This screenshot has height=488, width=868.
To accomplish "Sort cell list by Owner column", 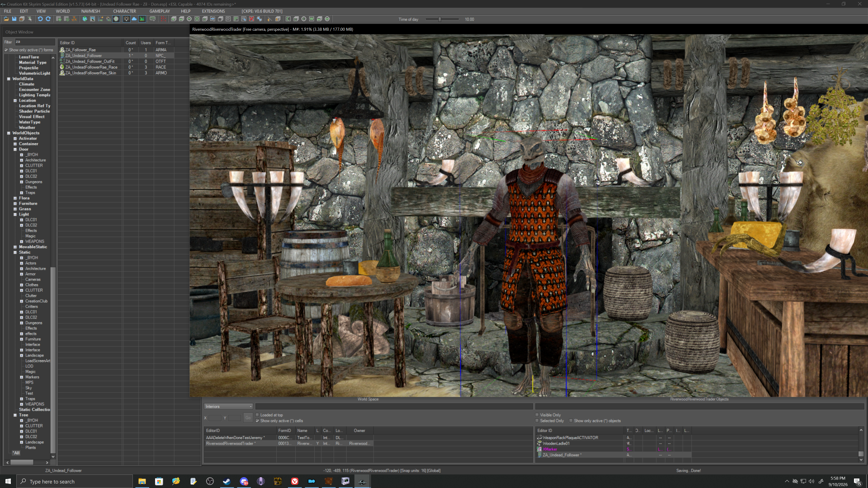I will 360,431.
